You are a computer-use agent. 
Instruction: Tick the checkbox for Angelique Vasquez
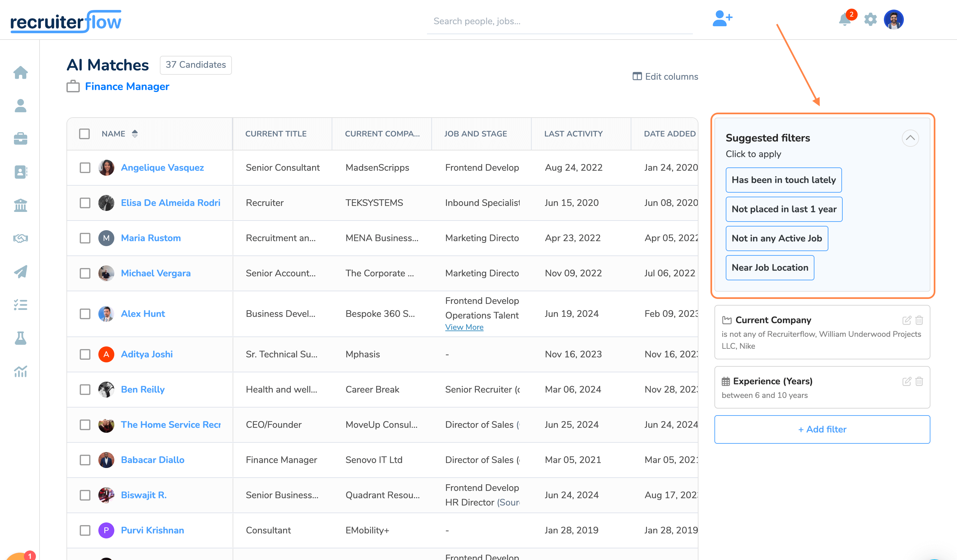point(85,167)
